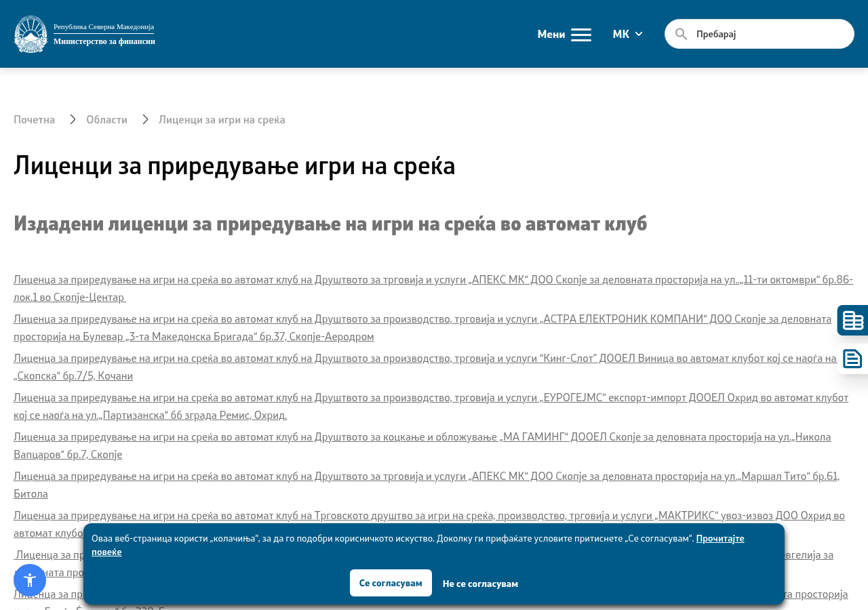The width and height of the screenshot is (868, 610).
Task: Click the white document side icon
Action: click(x=853, y=359)
